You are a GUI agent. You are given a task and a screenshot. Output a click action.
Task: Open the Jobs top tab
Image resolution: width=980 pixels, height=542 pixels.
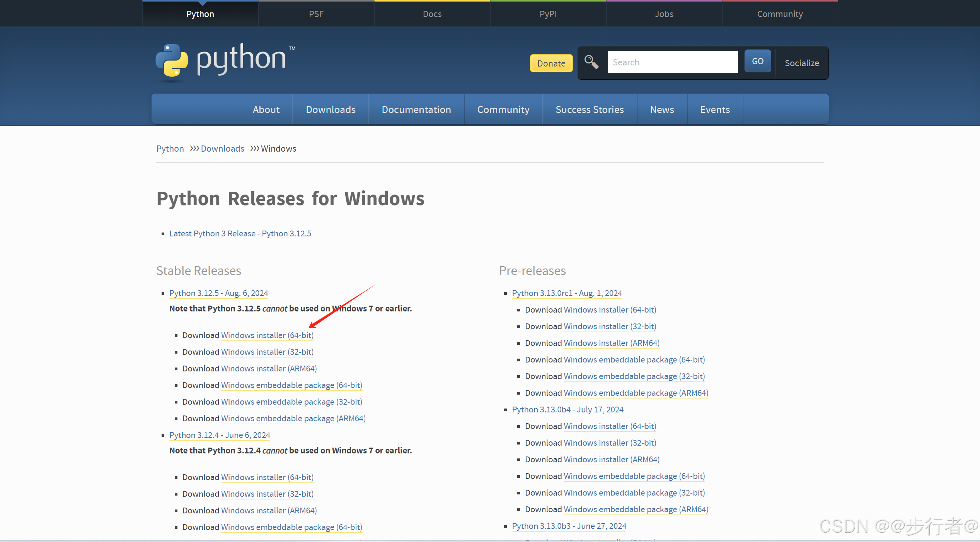664,14
